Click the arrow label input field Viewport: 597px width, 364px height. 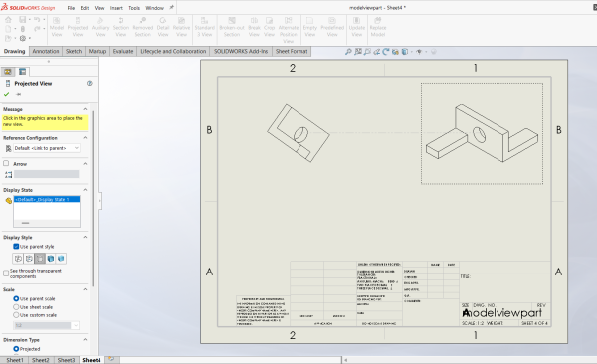coord(47,174)
